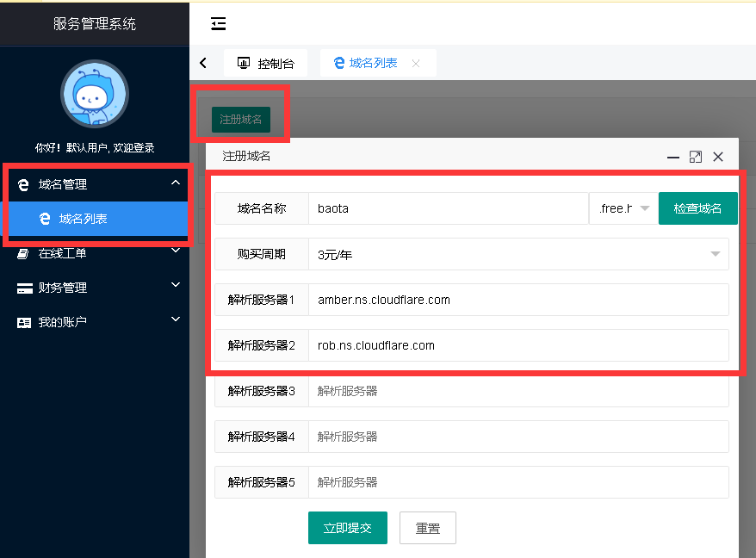Screen dimensions: 756x558
Task: Minimize the 注册域名 dialog
Action: (673, 157)
